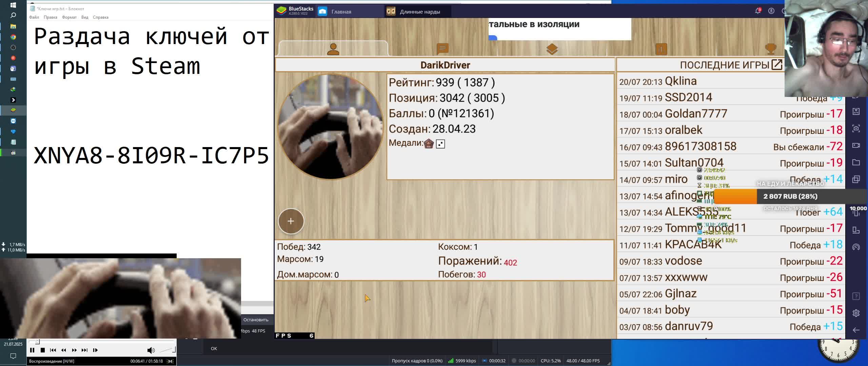
Task: Open the layers stack tab icon
Action: coord(552,49)
